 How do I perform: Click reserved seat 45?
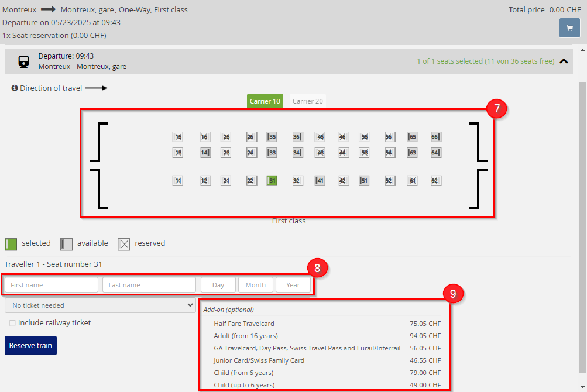(x=320, y=137)
